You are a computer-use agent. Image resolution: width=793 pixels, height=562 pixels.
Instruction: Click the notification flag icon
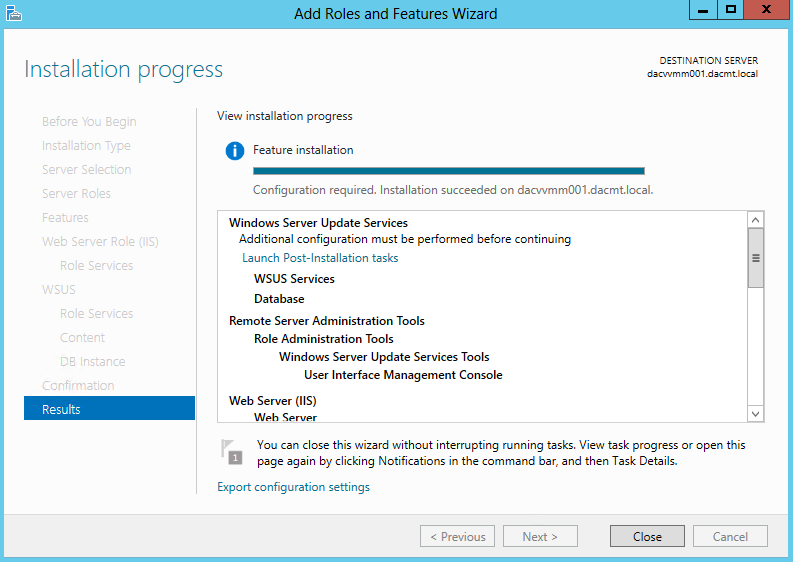[x=232, y=452]
